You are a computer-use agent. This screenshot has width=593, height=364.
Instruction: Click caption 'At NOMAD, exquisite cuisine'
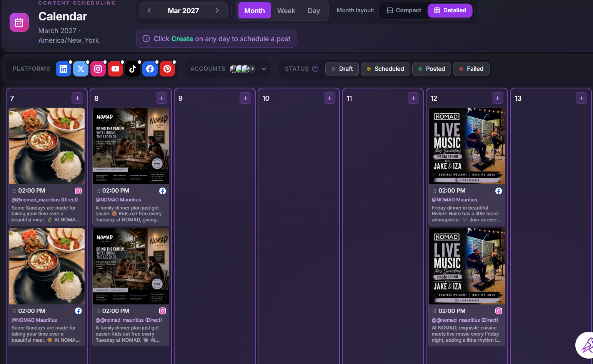pyautogui.click(x=466, y=334)
